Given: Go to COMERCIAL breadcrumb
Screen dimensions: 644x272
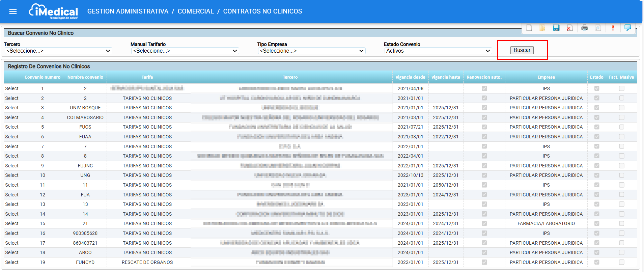Looking at the screenshot, I should point(196,11).
